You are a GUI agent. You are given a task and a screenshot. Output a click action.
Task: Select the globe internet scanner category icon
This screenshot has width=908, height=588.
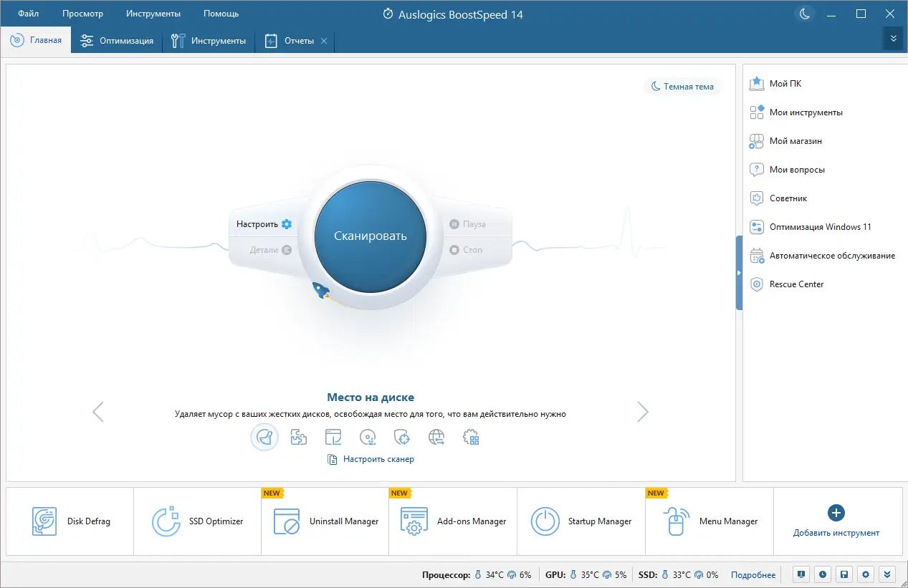(x=436, y=437)
